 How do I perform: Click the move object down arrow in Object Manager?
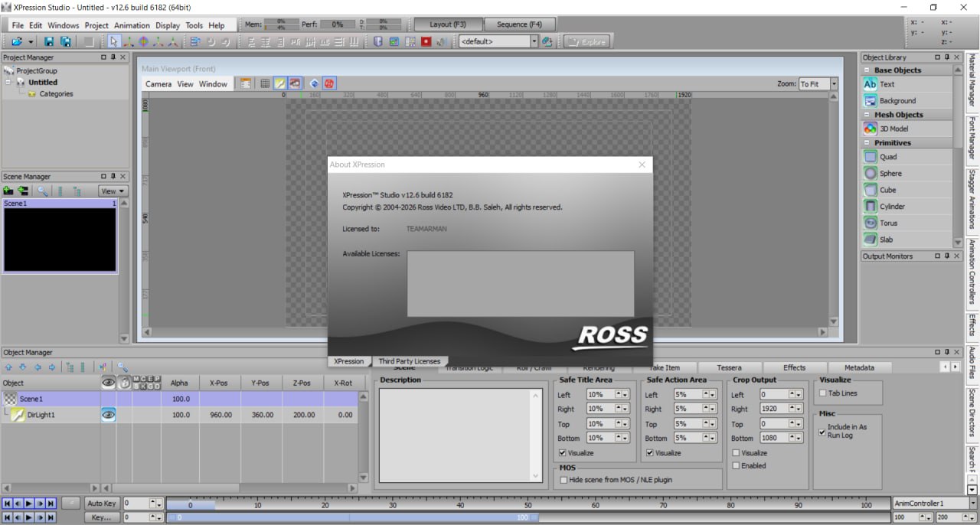22,367
